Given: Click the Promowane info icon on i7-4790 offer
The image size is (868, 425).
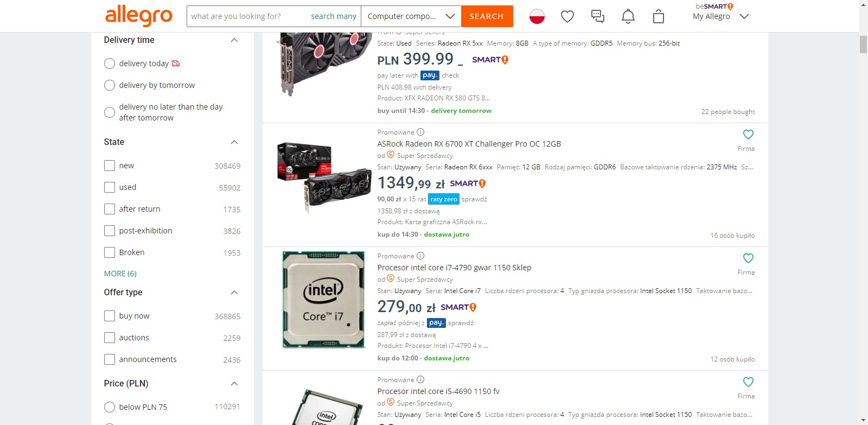Looking at the screenshot, I should coord(420,256).
